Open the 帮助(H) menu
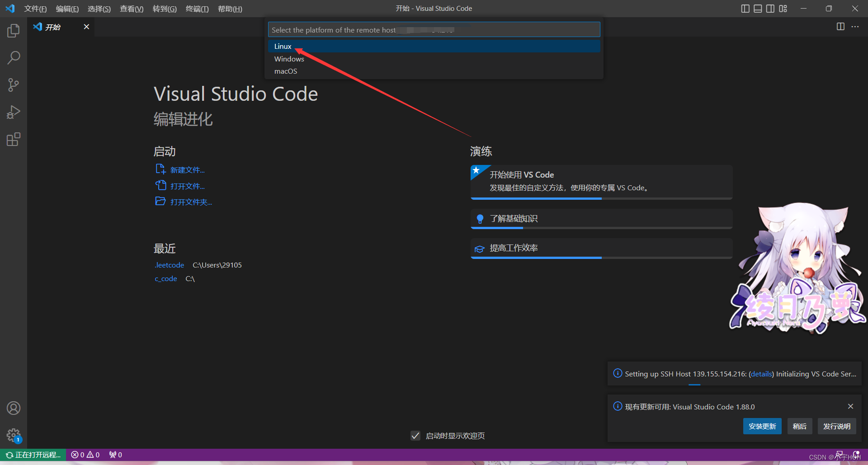868x465 pixels. coord(230,9)
